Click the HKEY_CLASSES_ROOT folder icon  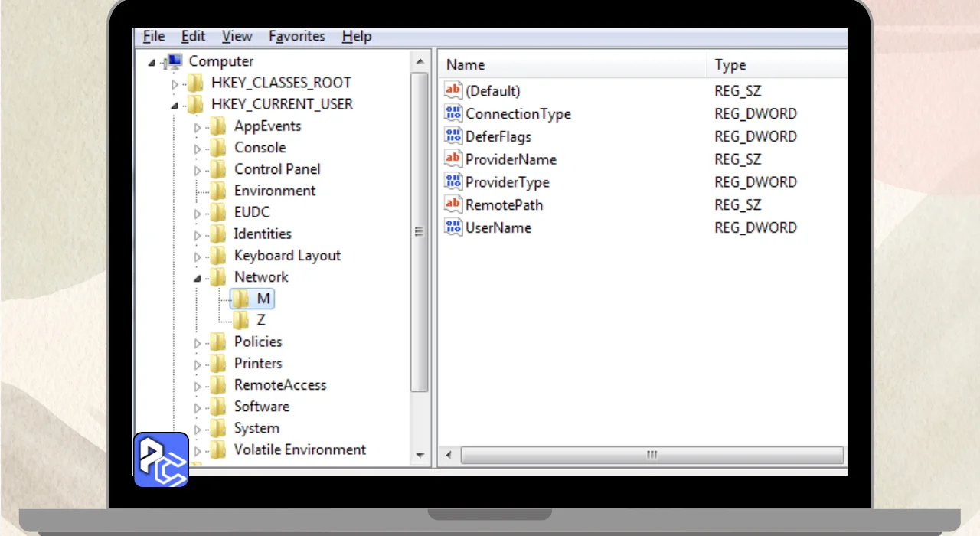(196, 83)
